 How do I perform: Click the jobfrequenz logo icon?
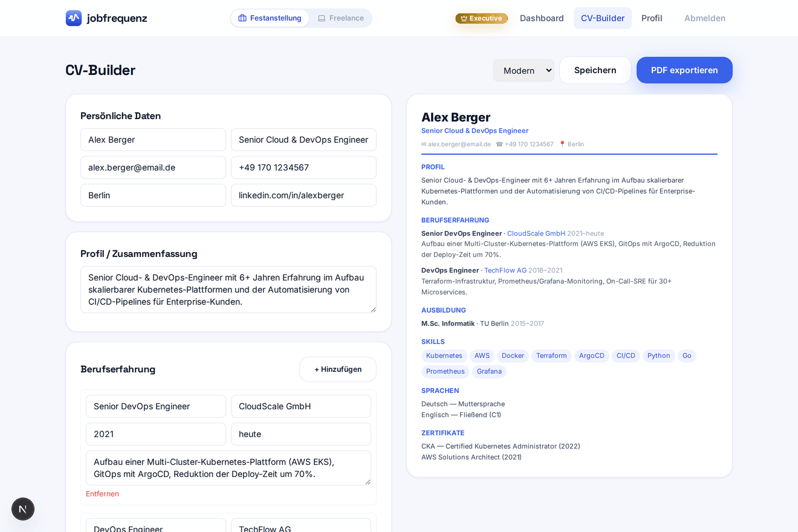pyautogui.click(x=74, y=18)
